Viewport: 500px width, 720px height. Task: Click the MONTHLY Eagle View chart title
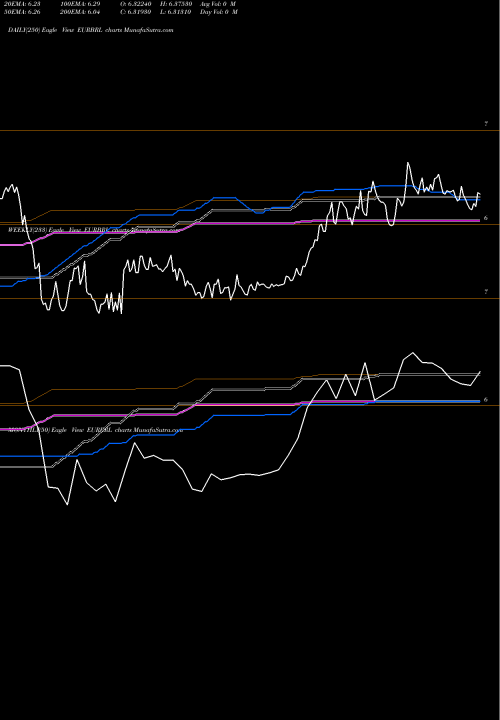coord(96,430)
